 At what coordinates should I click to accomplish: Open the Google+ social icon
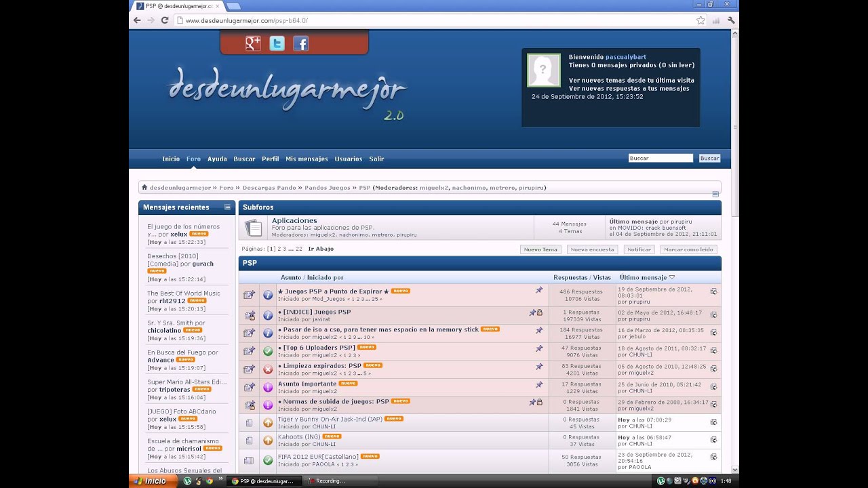[253, 43]
